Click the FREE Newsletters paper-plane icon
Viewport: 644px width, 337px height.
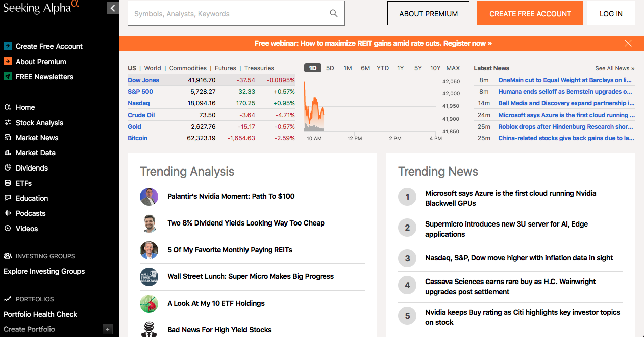[8, 77]
